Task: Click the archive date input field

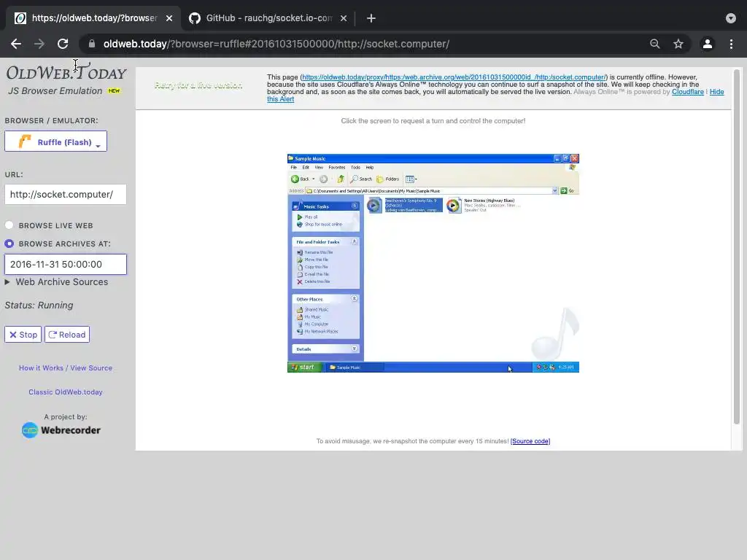Action: 66,264
